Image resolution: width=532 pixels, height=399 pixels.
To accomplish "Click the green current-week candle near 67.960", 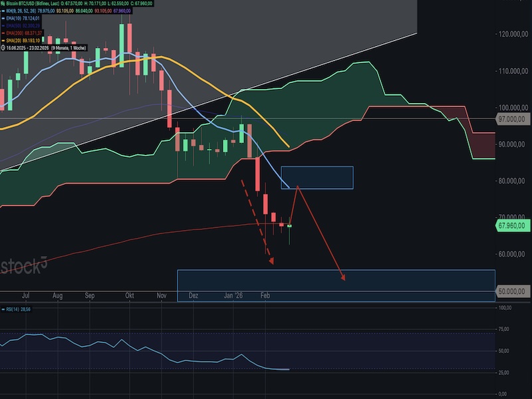I will pyautogui.click(x=289, y=226).
